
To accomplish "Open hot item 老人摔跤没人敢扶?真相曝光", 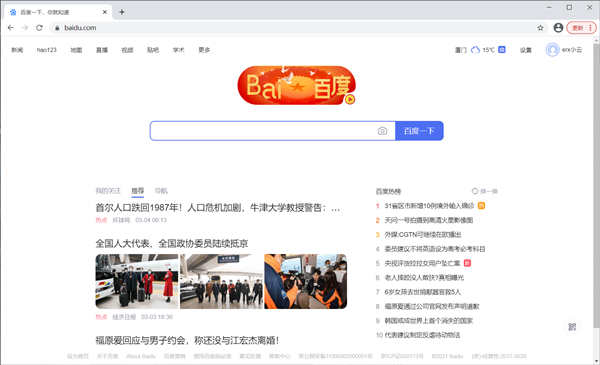I will pyautogui.click(x=424, y=278).
